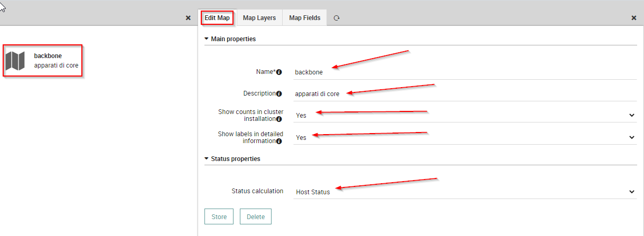
Task: Click info icon for Show labels in detailed information
Action: click(x=279, y=141)
